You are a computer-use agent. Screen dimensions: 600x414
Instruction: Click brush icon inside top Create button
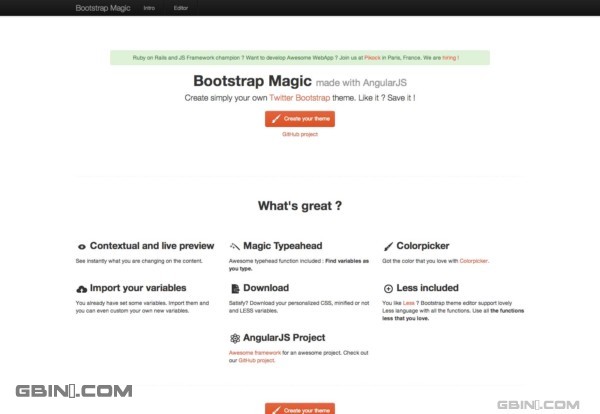276,119
